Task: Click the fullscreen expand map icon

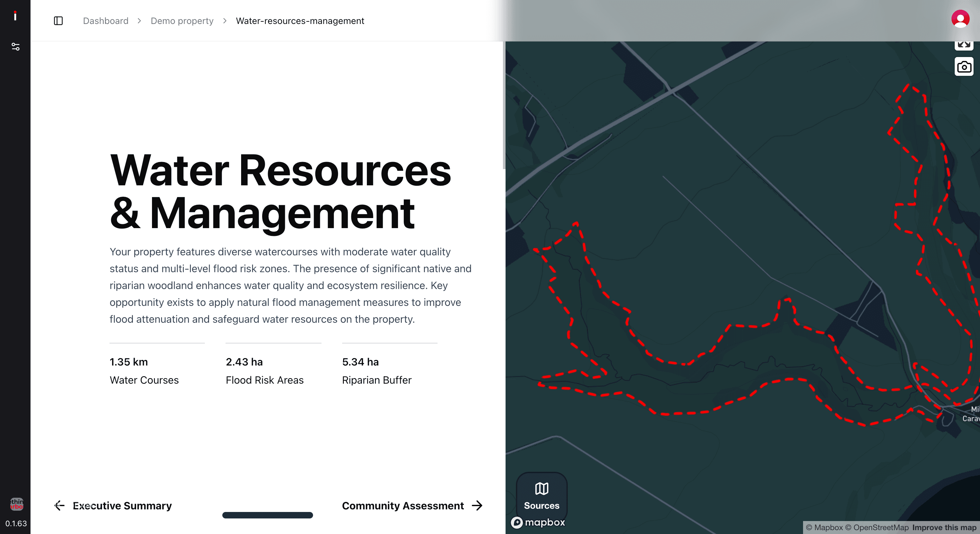Action: tap(964, 45)
